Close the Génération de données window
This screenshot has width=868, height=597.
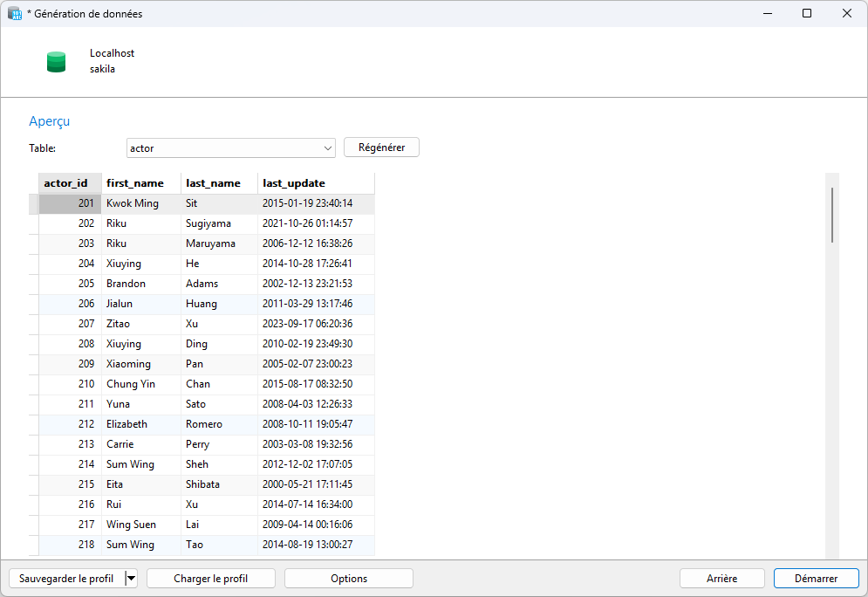pos(847,13)
